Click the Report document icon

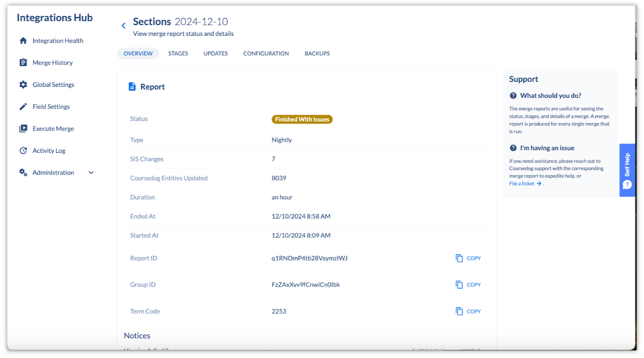[132, 86]
